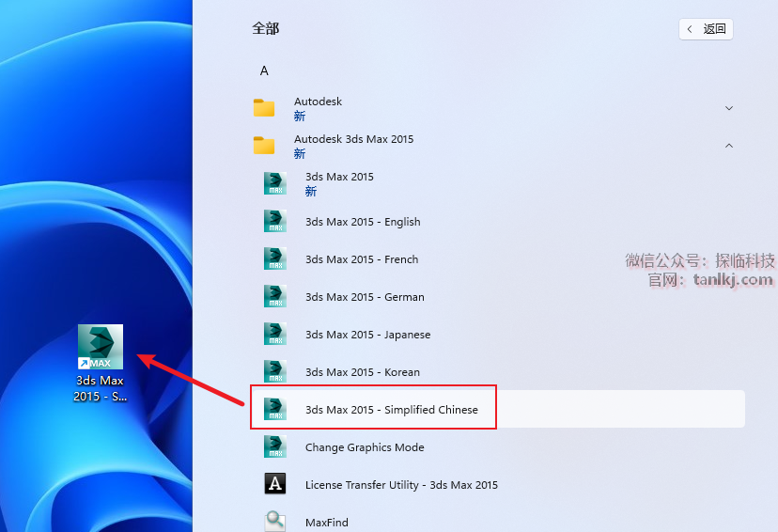Click the 3ds Max 2015 - French icon
The width and height of the screenshot is (778, 532).
tap(275, 258)
